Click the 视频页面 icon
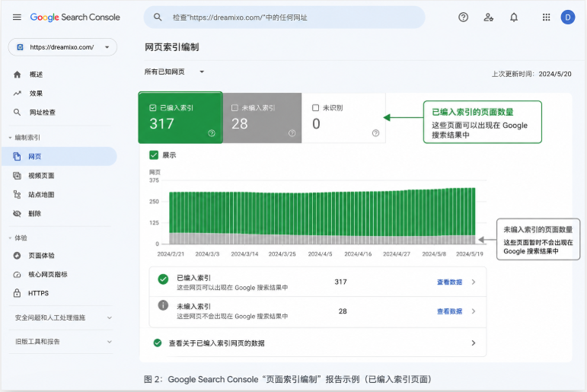 18,176
